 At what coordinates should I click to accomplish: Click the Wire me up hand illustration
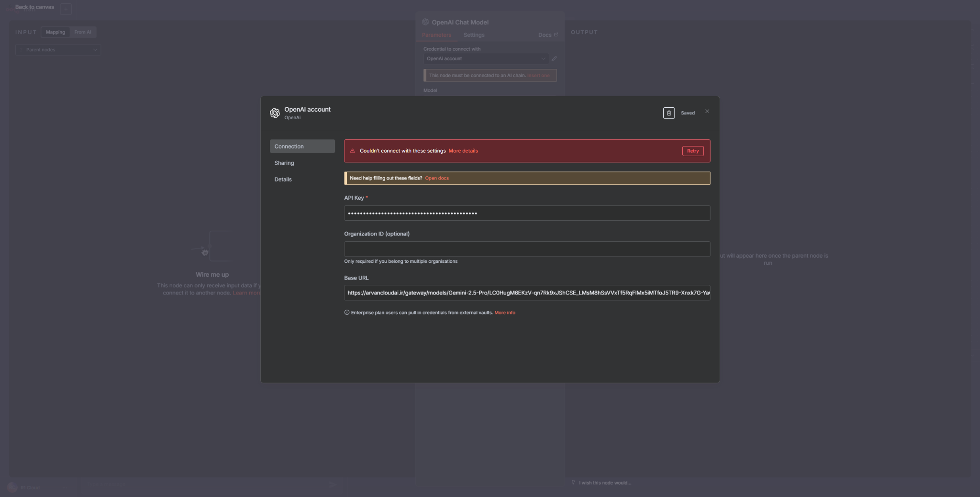click(205, 252)
